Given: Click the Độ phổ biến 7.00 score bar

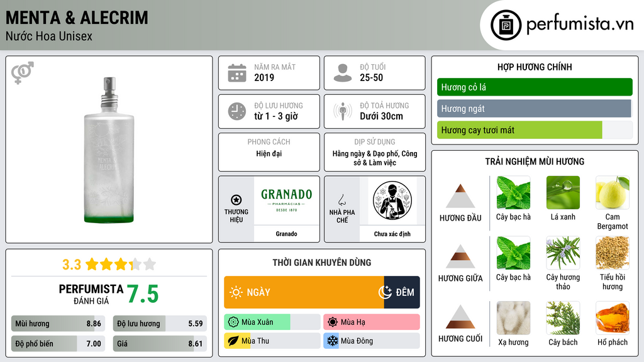Looking at the screenshot, I should [x=58, y=344].
